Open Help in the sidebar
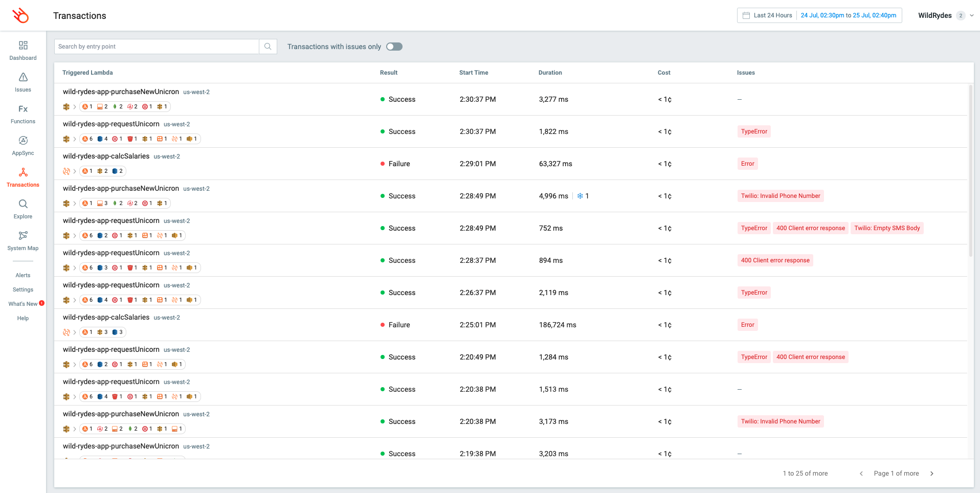 click(x=23, y=318)
